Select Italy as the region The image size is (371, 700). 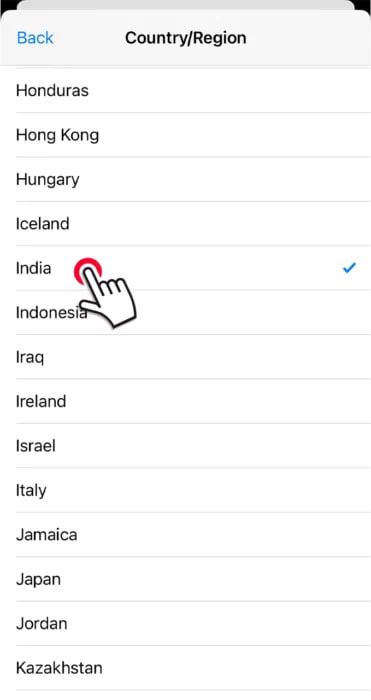click(x=185, y=490)
